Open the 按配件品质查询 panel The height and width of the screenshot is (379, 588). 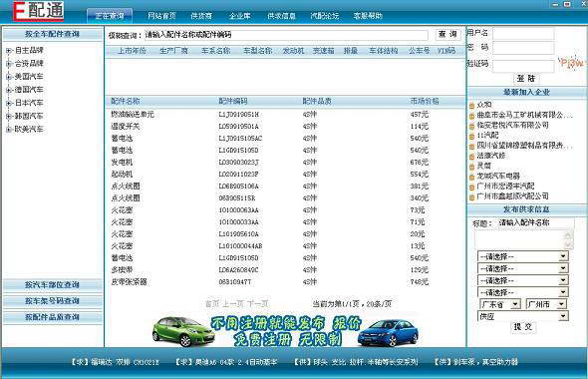[x=53, y=317]
